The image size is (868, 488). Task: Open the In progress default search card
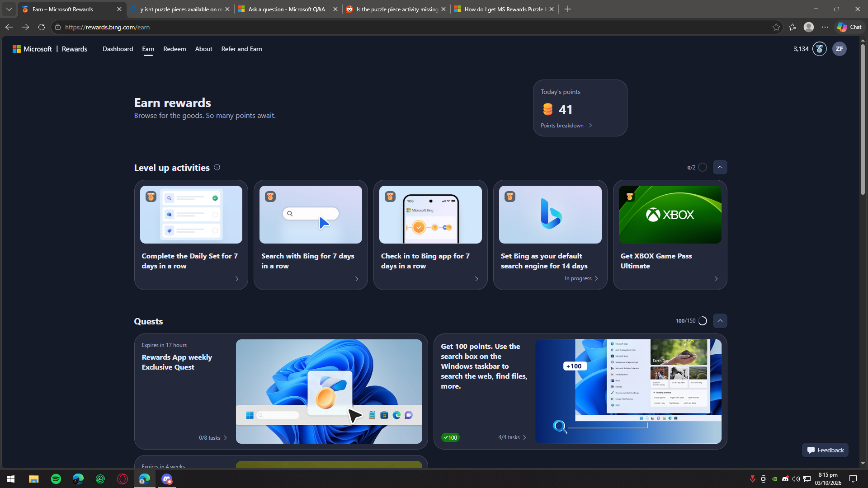click(550, 235)
